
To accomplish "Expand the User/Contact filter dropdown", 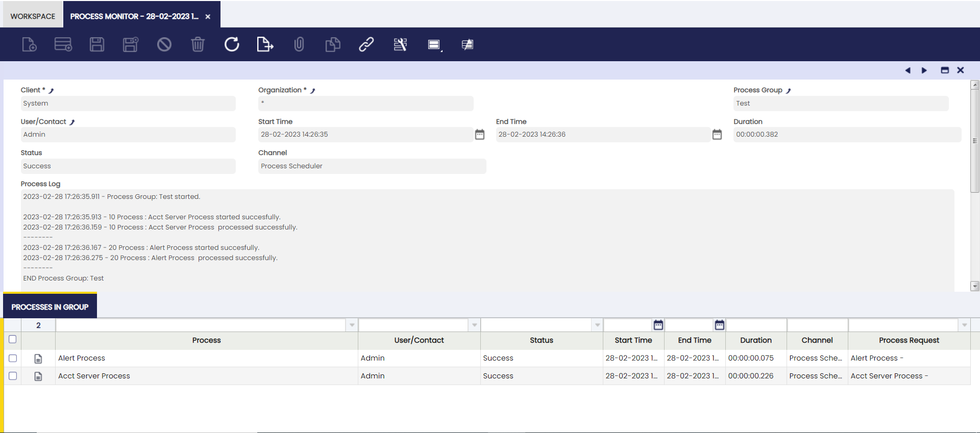I will [x=474, y=325].
